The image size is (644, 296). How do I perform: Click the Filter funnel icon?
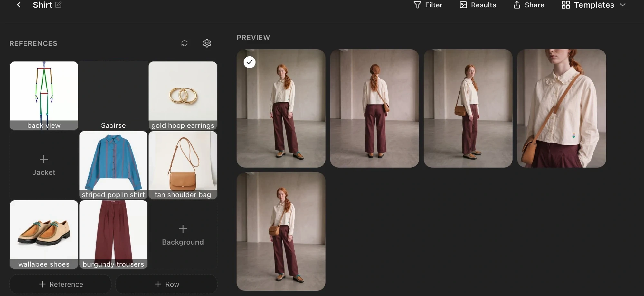click(417, 5)
